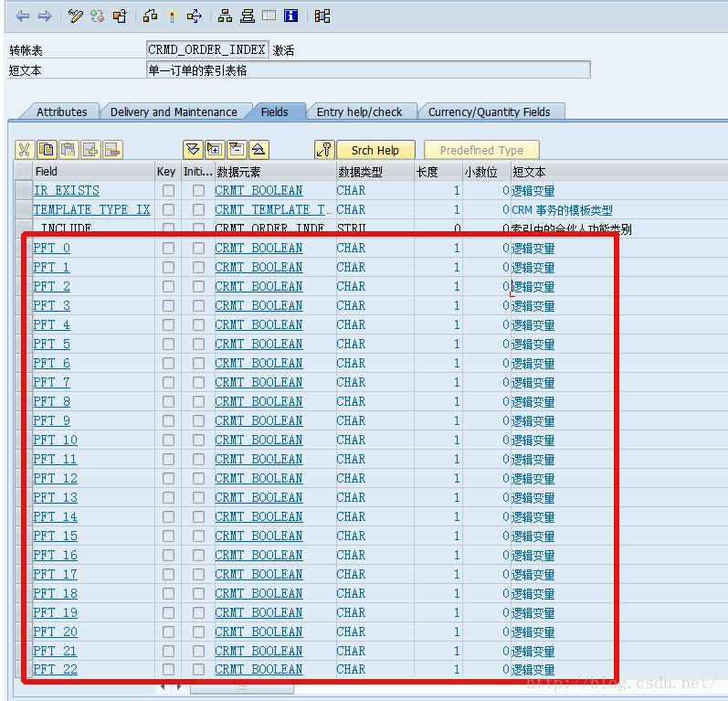Paste a row with the clipboard icon

click(69, 150)
